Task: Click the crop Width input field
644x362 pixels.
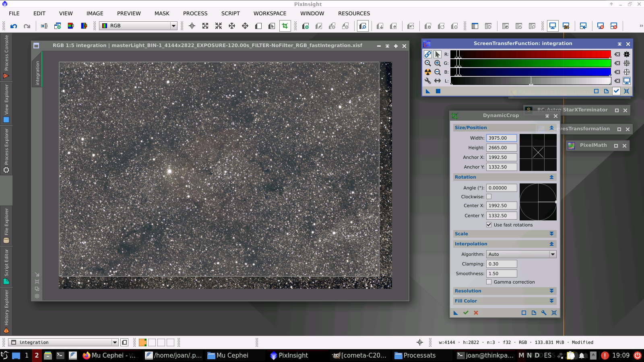Action: [x=501, y=138]
